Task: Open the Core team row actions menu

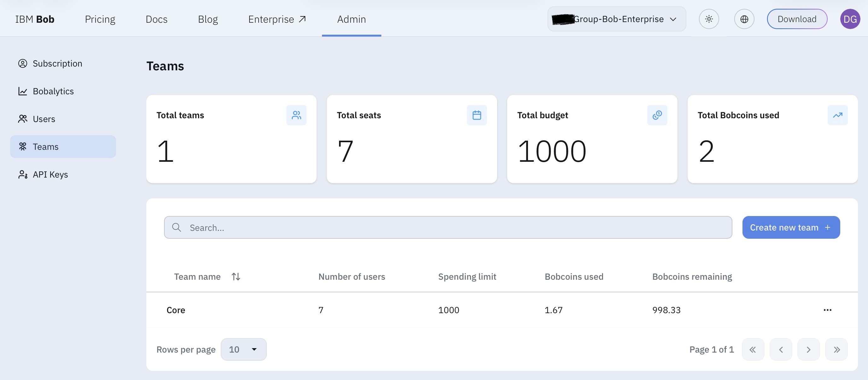Action: click(827, 310)
